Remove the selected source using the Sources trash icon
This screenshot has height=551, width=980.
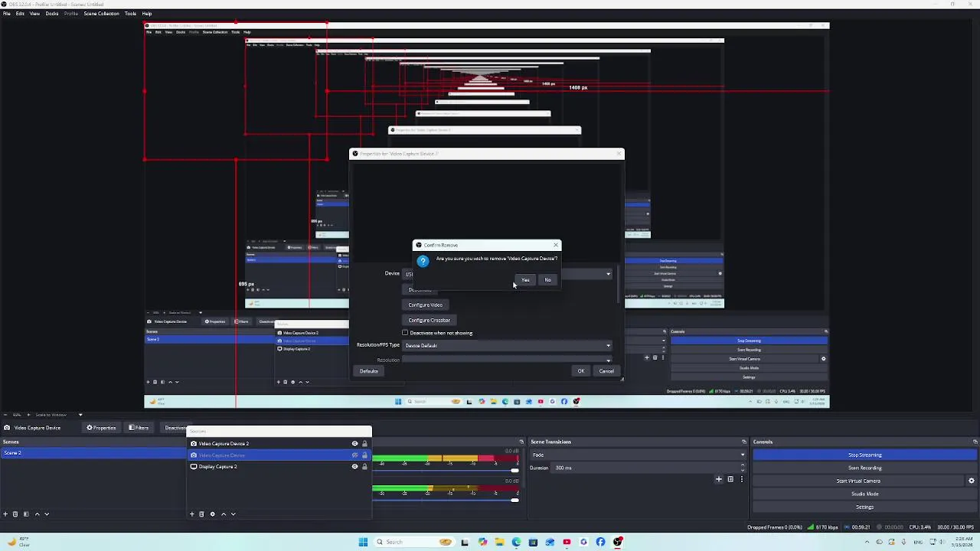click(x=202, y=514)
